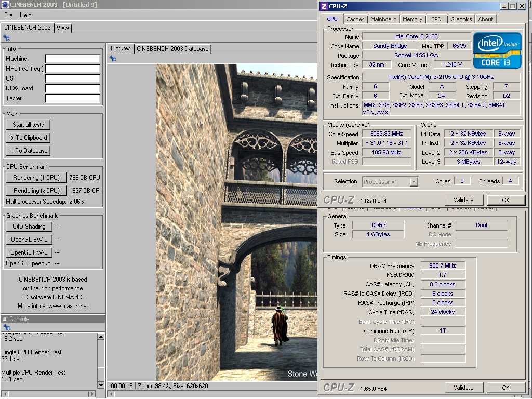The width and height of the screenshot is (532, 399).
Task: Click the DRAM Frequency 988.7 MHz value
Action: [x=443, y=265]
